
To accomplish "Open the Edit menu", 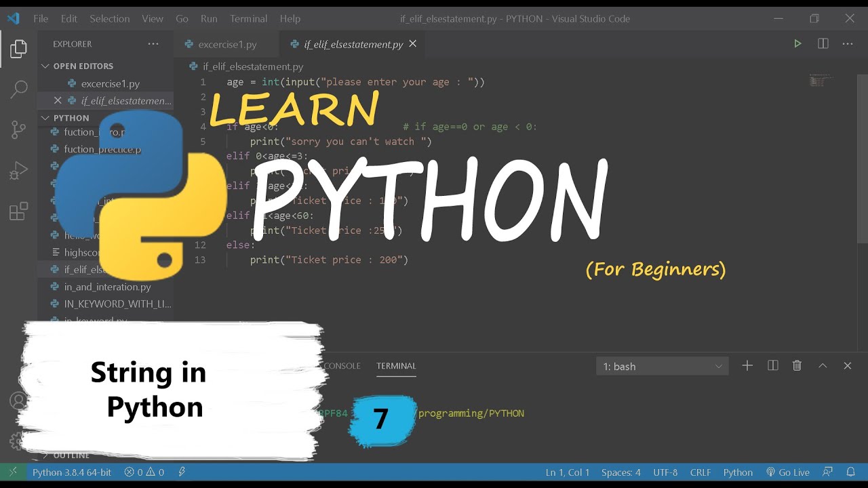I will coord(68,18).
